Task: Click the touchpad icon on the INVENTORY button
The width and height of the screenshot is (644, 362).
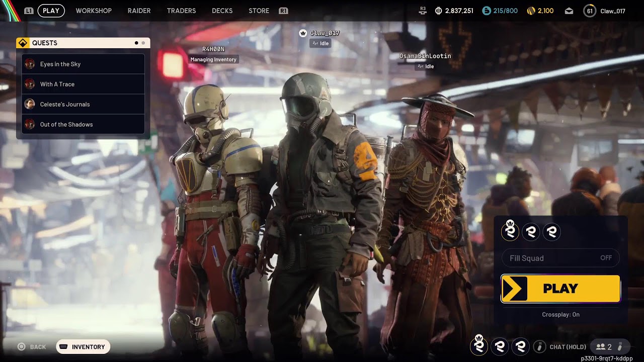Action: pos(64,346)
